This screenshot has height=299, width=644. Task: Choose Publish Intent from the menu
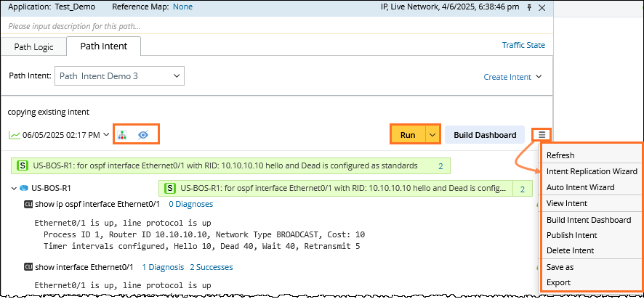click(x=571, y=235)
